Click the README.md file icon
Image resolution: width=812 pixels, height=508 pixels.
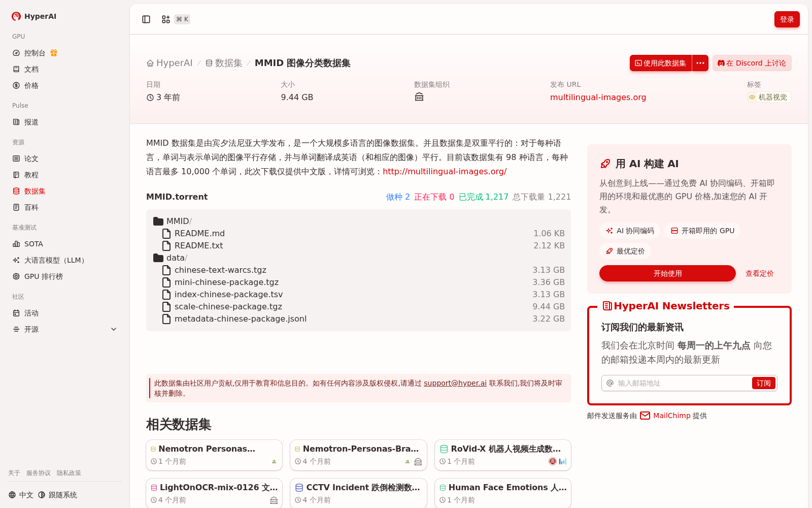pyautogui.click(x=166, y=234)
